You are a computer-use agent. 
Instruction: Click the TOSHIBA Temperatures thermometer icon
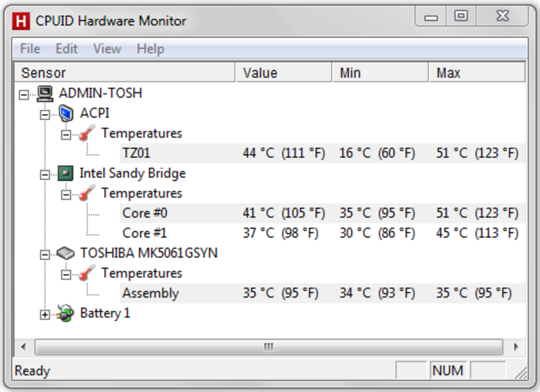87,273
